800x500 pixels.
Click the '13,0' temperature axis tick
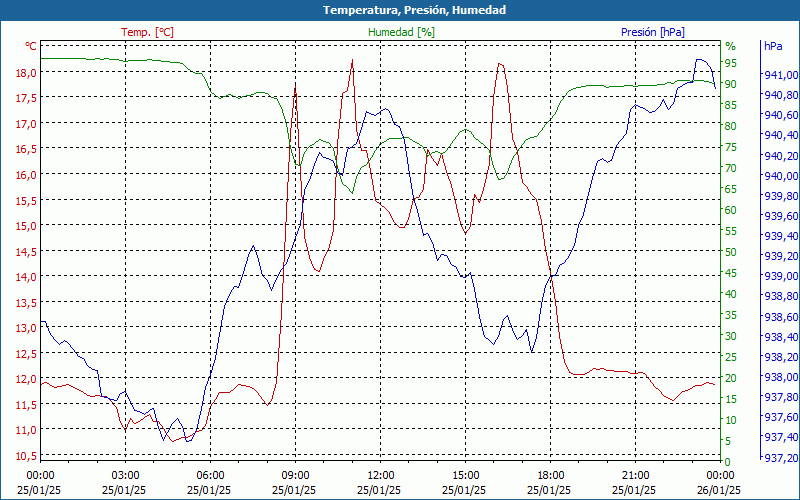27,328
